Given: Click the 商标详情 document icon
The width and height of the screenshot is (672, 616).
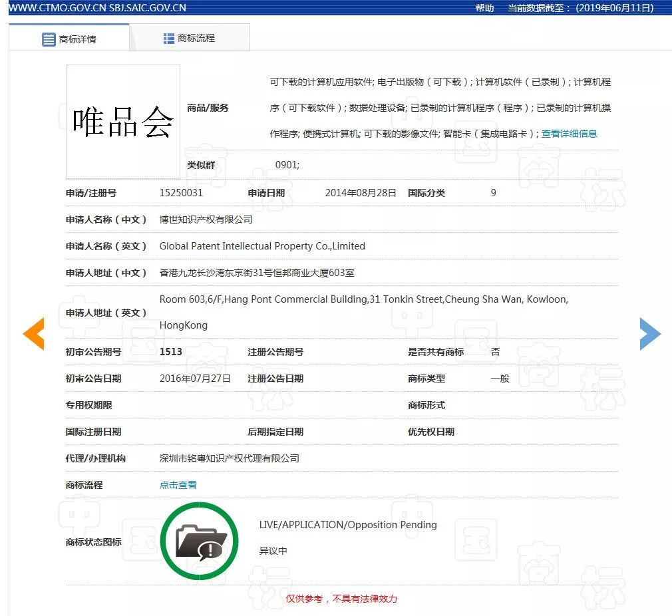Looking at the screenshot, I should click(49, 39).
